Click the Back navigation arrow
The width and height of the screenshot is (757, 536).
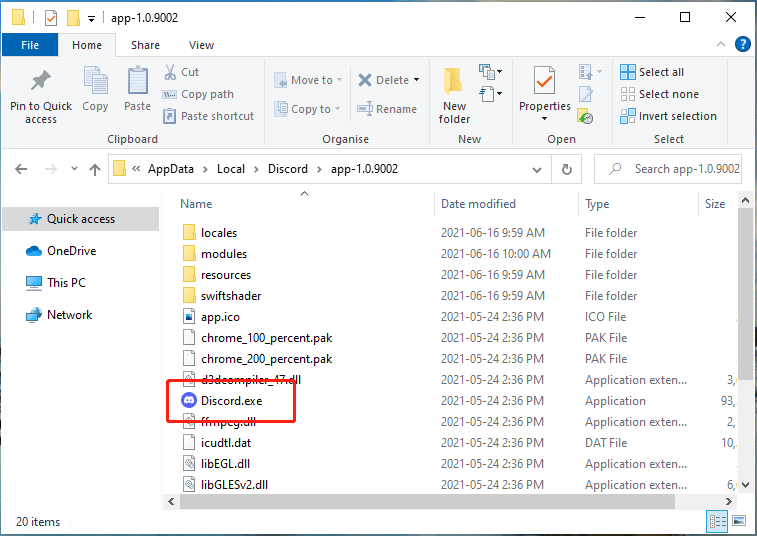click(x=21, y=169)
